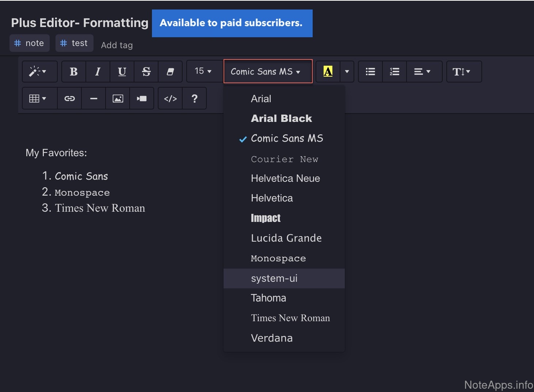Toggle underline formatting
Viewport: 534px width, 392px height.
click(122, 72)
